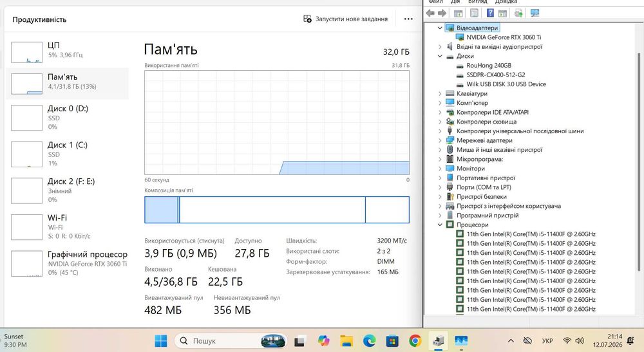
Task: Open the Довідка menu
Action: point(506,2)
